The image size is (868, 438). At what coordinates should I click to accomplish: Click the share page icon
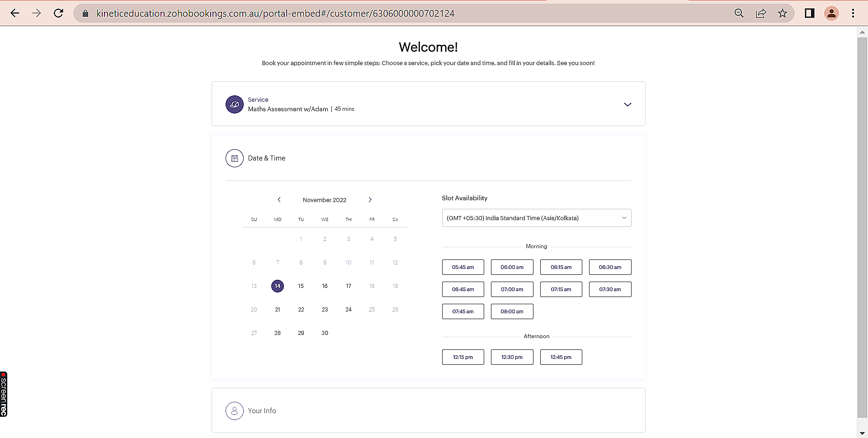coord(761,14)
